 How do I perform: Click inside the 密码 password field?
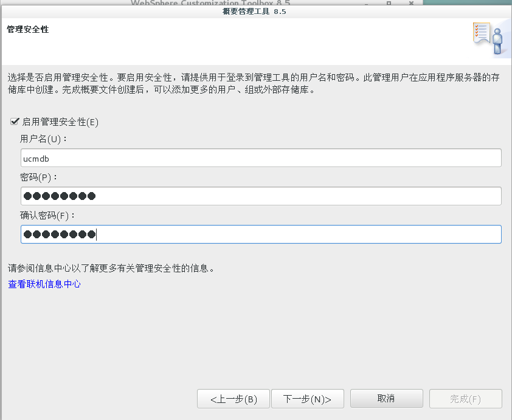[x=261, y=196]
